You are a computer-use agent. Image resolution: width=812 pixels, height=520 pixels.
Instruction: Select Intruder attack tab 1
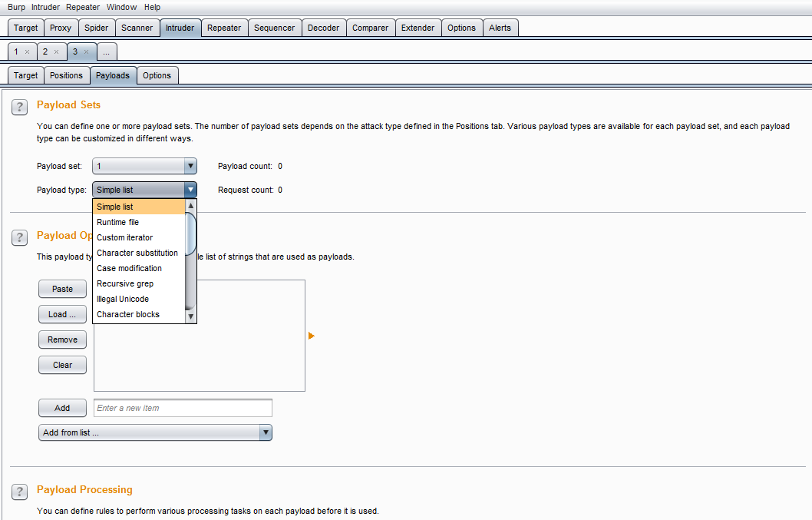click(17, 51)
